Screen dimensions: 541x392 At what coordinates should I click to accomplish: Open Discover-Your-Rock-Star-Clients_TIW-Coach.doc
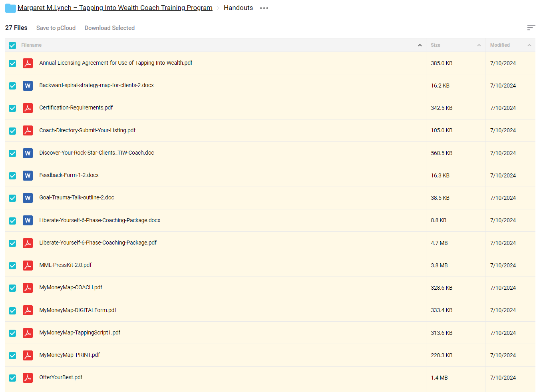click(97, 153)
